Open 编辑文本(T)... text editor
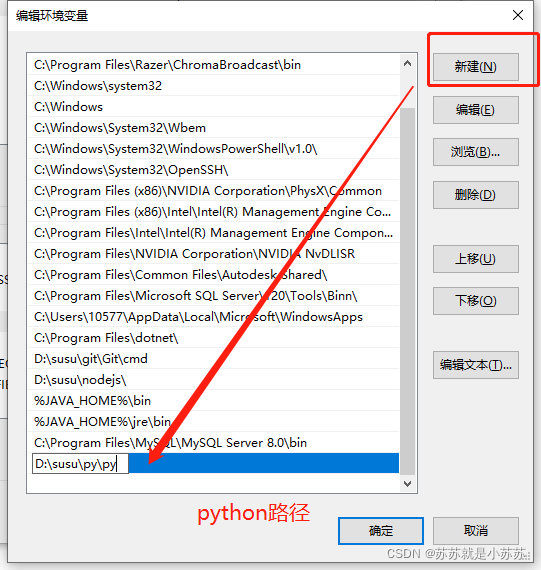Image resolution: width=541 pixels, height=570 pixels. (x=476, y=365)
